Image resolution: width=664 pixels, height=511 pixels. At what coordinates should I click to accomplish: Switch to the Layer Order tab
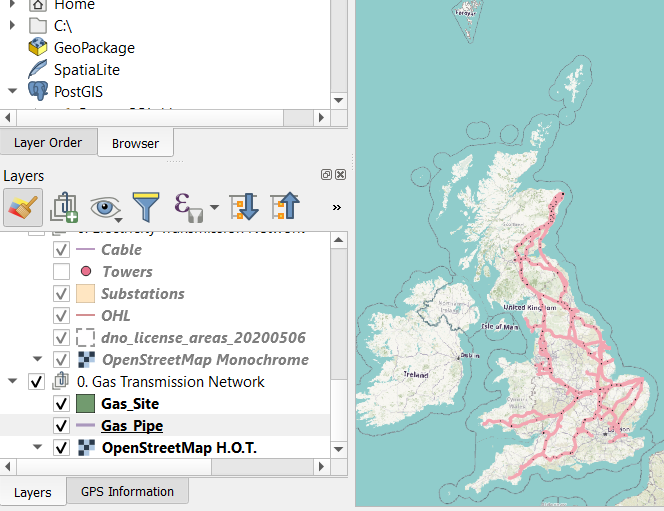pos(48,142)
